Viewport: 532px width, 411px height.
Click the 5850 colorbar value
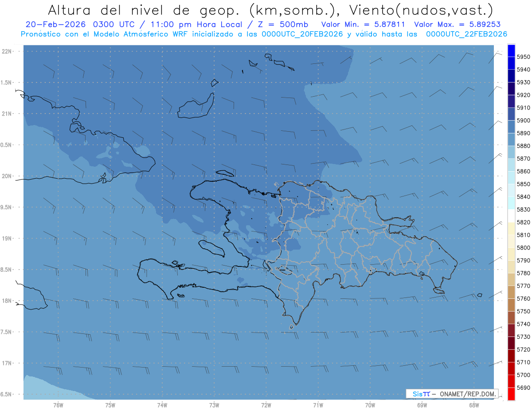click(x=523, y=184)
